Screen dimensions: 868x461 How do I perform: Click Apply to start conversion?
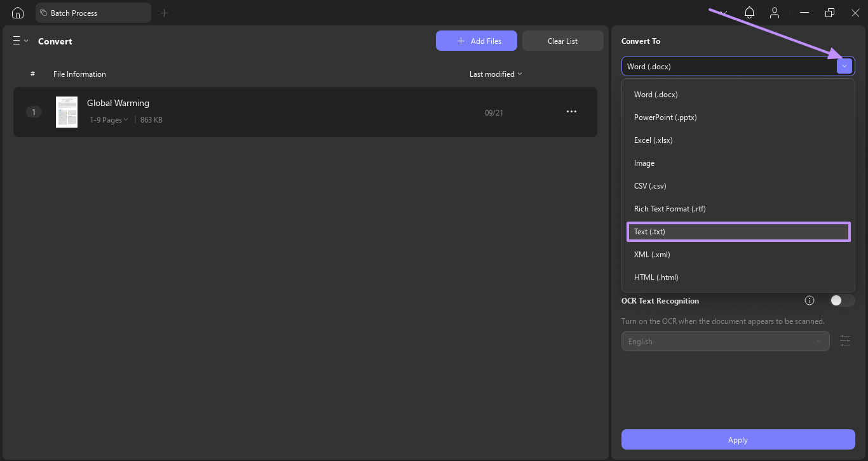pyautogui.click(x=738, y=439)
